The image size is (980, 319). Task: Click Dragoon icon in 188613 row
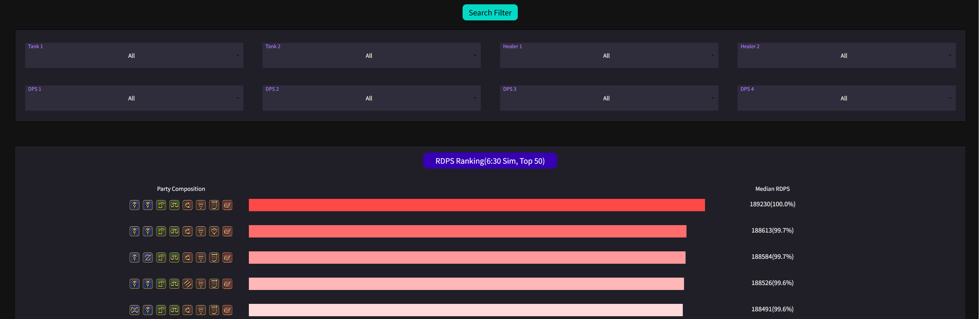click(201, 231)
